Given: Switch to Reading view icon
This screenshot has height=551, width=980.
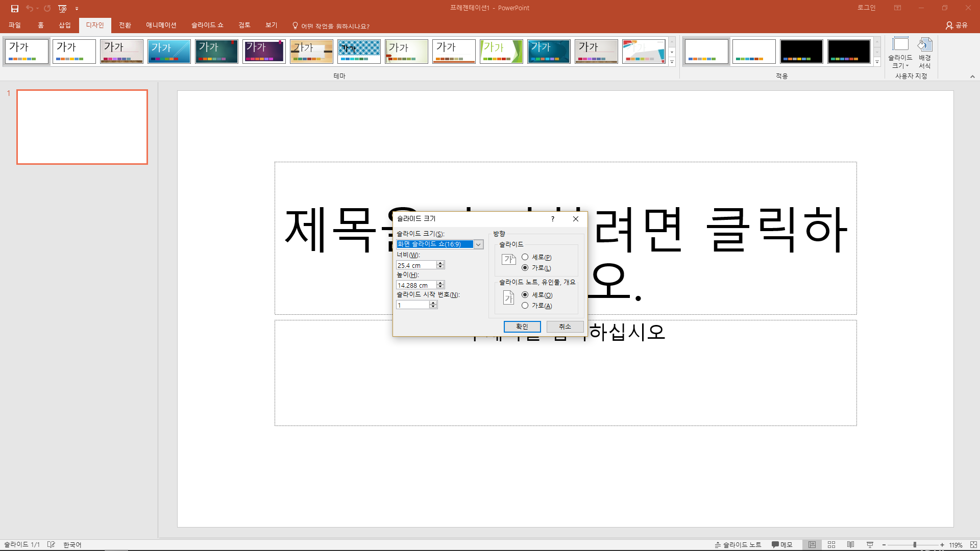Looking at the screenshot, I should tap(851, 545).
